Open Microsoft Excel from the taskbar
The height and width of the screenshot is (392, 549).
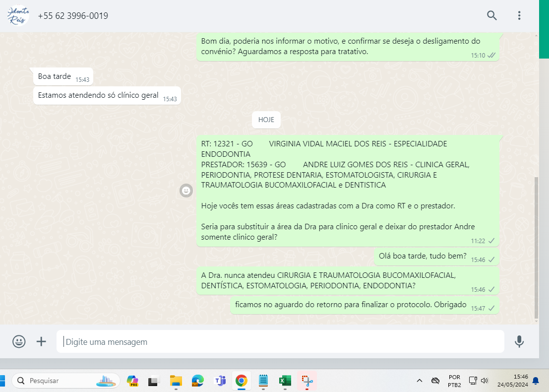tap(285, 381)
